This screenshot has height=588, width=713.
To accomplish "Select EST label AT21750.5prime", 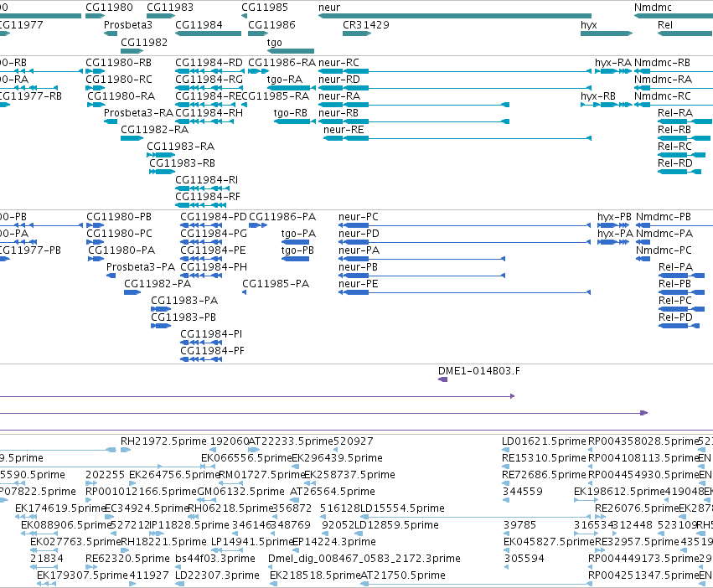I will pos(403,575).
